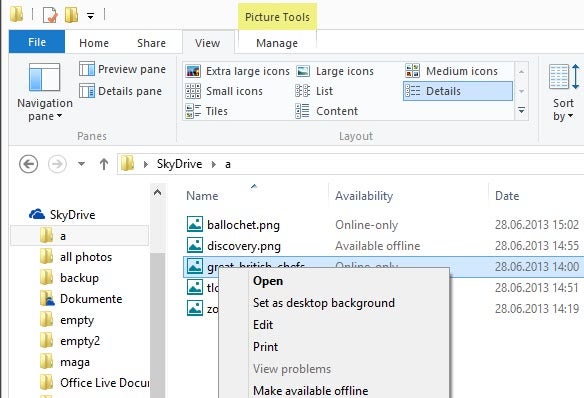Open 'backup' folder in tree
This screenshot has width=584, height=398.
[79, 278]
